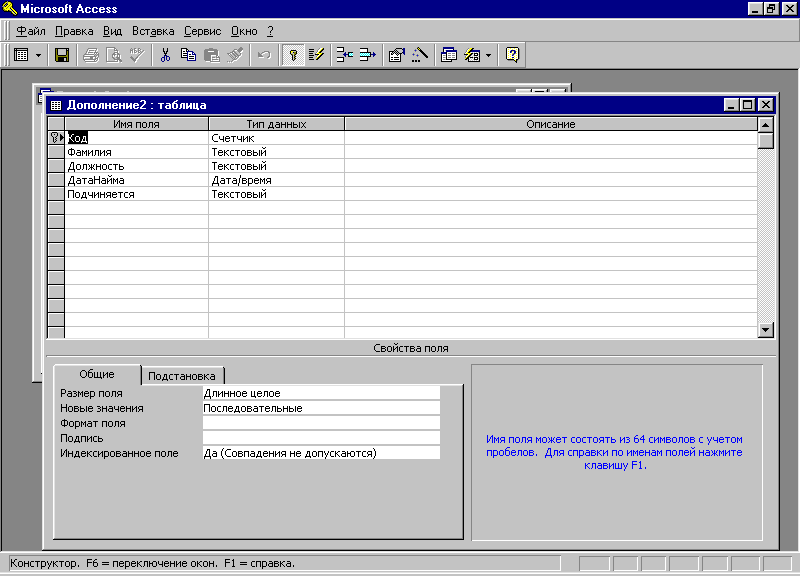
Task: Open the ? help menu
Action: point(270,31)
